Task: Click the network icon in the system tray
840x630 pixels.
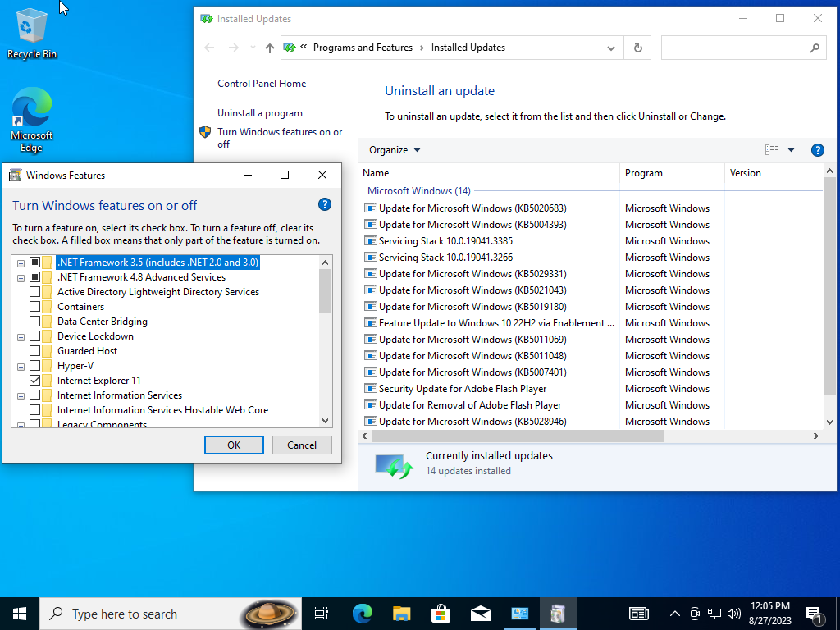Action: click(x=714, y=614)
